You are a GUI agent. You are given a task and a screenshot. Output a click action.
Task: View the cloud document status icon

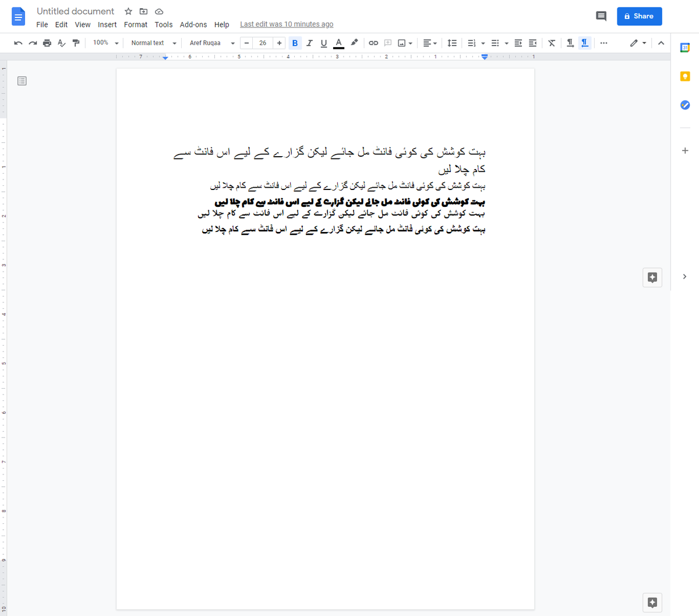pos(159,11)
